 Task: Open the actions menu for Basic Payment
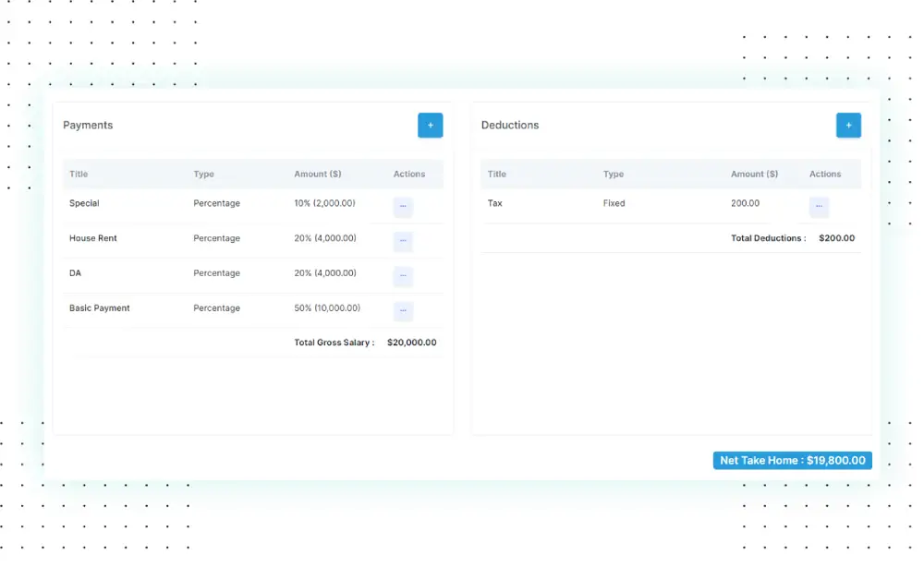coord(402,310)
